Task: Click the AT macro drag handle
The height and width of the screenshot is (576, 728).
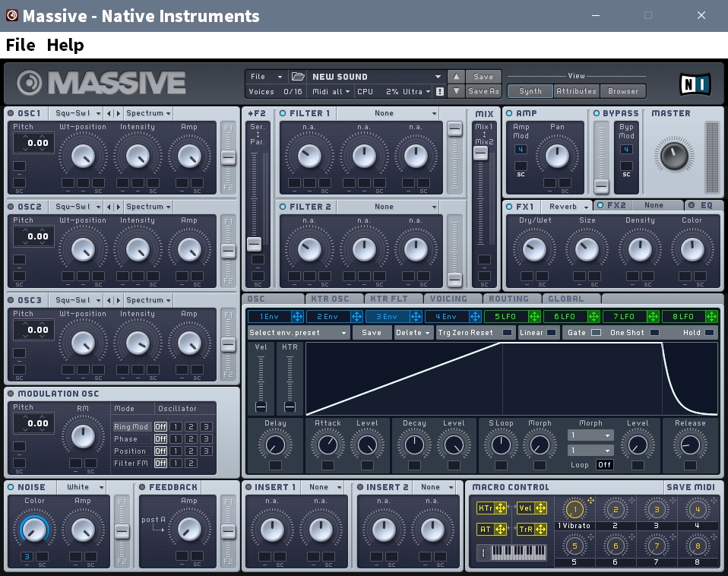Action: [501, 529]
